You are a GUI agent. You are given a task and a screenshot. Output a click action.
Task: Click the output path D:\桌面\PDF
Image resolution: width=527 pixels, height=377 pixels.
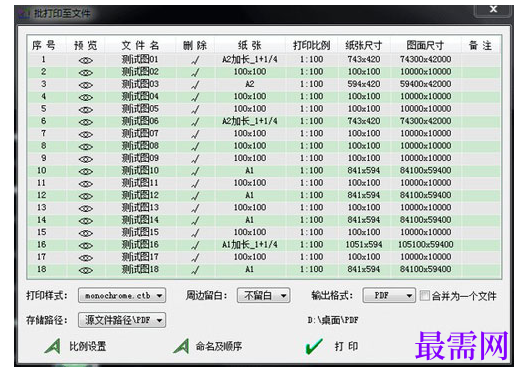coord(333,320)
